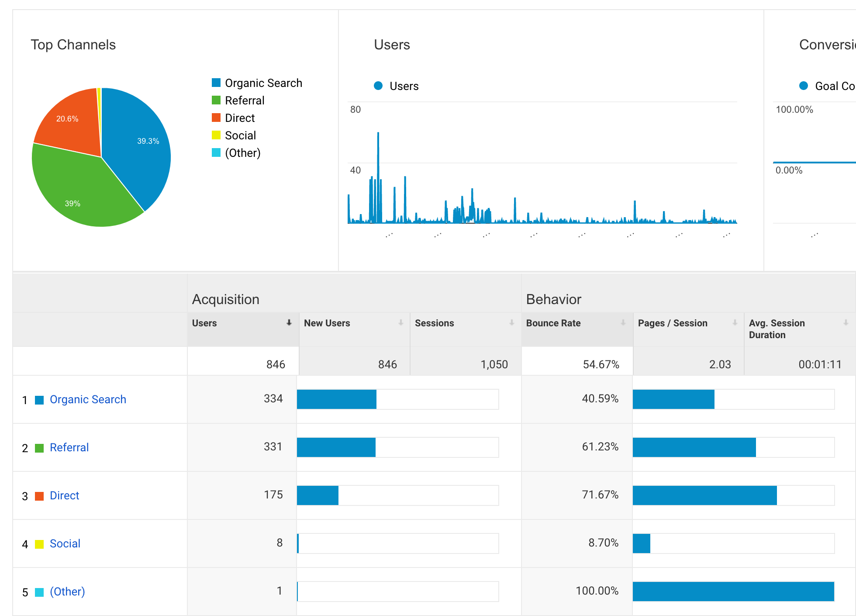Click the Referral row color marker
The image size is (856, 616).
[x=39, y=448]
